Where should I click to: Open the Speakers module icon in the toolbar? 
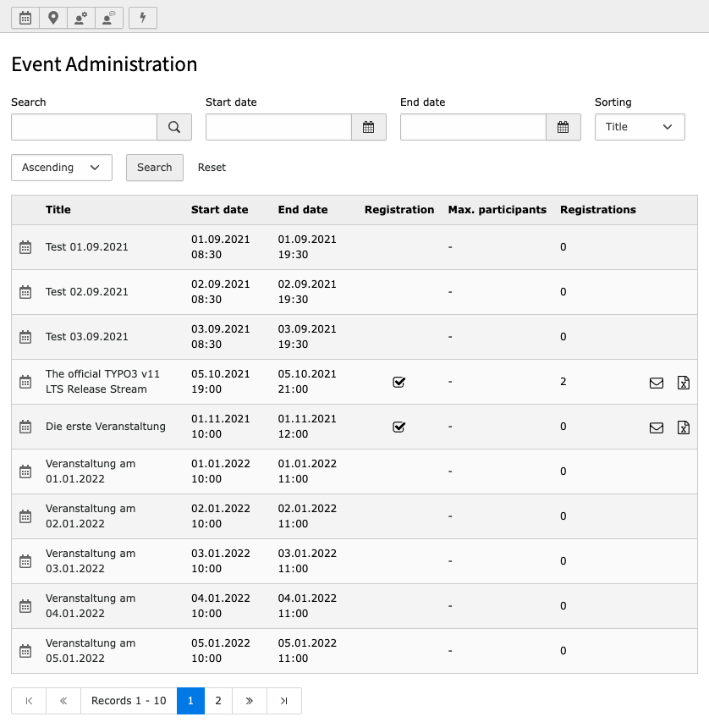pyautogui.click(x=108, y=17)
